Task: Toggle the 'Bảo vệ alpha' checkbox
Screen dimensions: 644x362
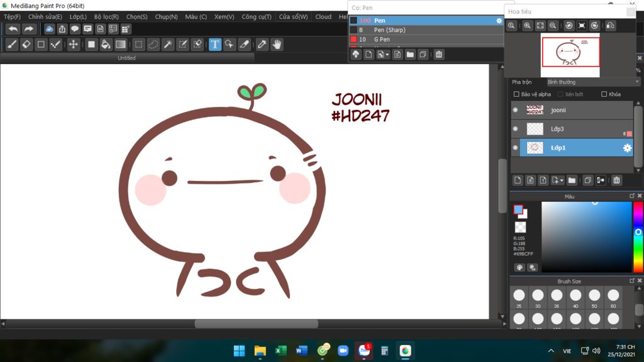Action: [516, 94]
